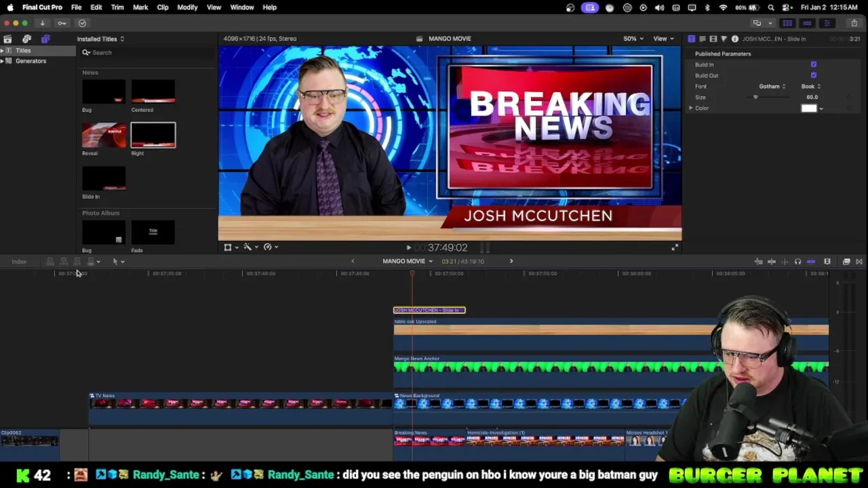Open the timeline Index button

(19, 262)
